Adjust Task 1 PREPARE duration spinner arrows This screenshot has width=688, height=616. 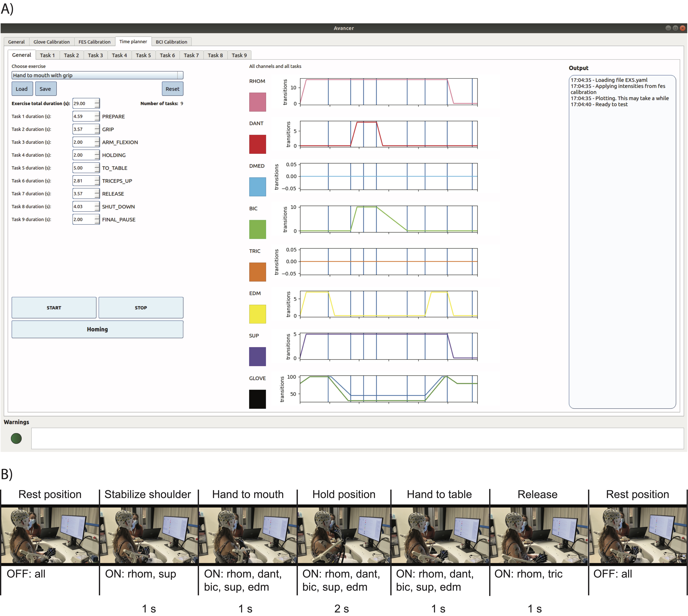97,116
